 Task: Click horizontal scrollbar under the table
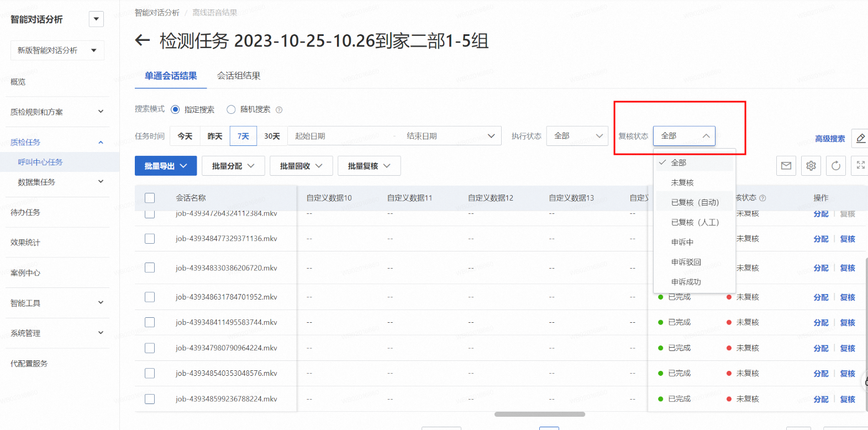(x=540, y=414)
